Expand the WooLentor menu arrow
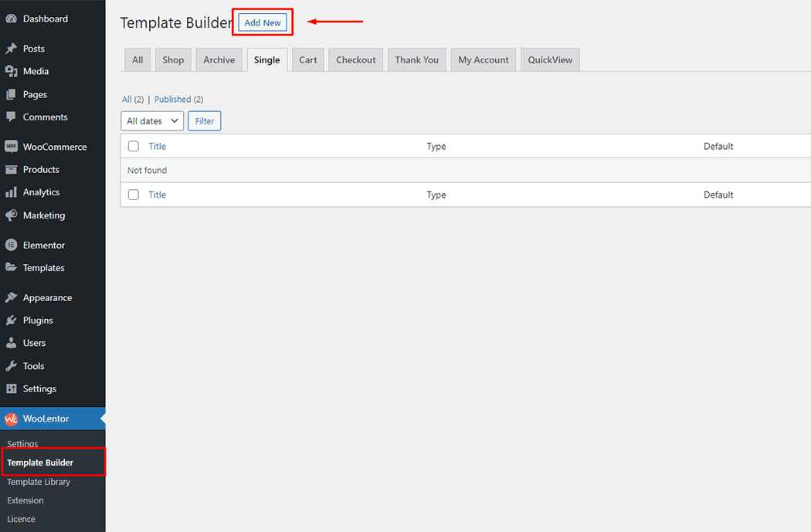Image resolution: width=811 pixels, height=532 pixels. tap(101, 418)
